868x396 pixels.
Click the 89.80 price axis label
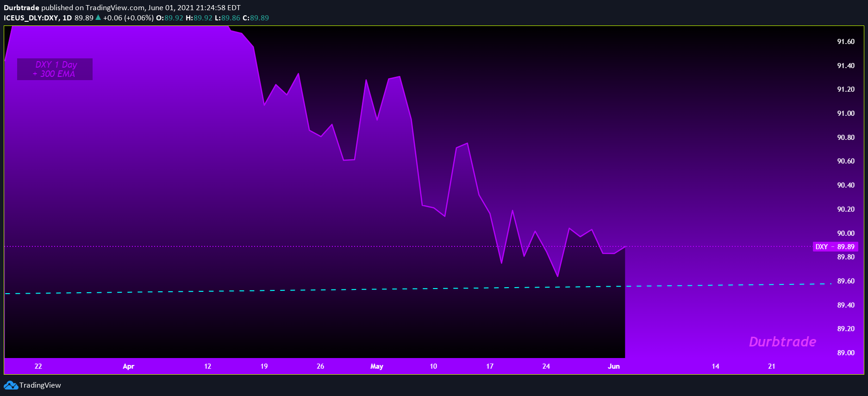coord(846,257)
